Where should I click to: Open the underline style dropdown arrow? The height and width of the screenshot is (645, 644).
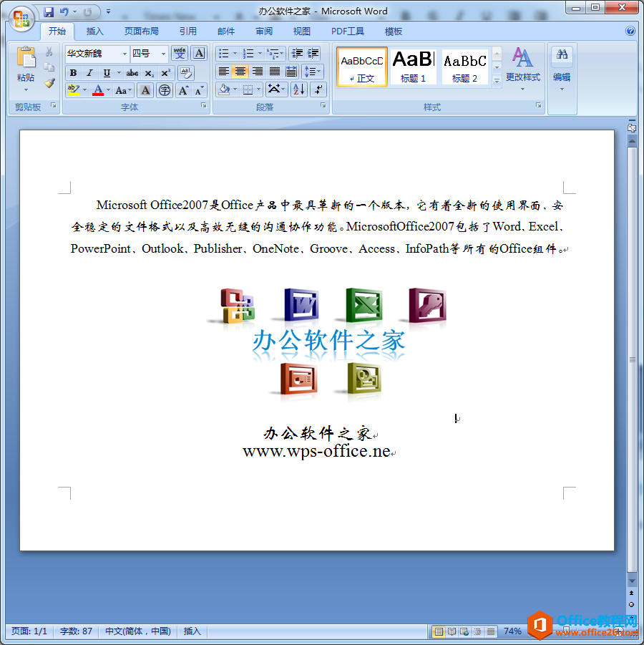point(119,73)
